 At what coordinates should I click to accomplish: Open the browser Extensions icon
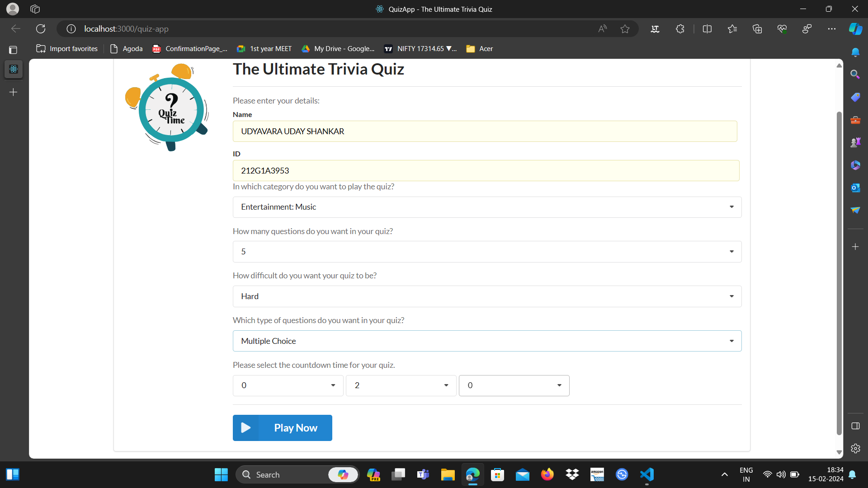point(680,29)
